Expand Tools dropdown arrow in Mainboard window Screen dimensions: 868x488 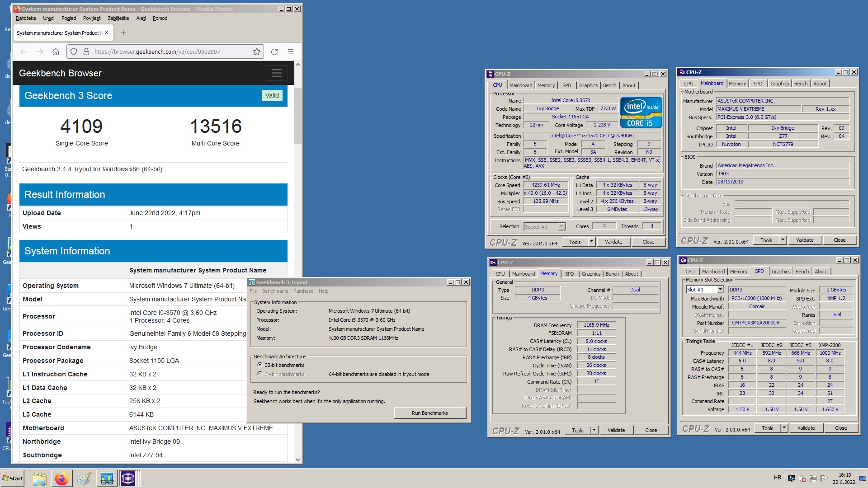point(783,240)
